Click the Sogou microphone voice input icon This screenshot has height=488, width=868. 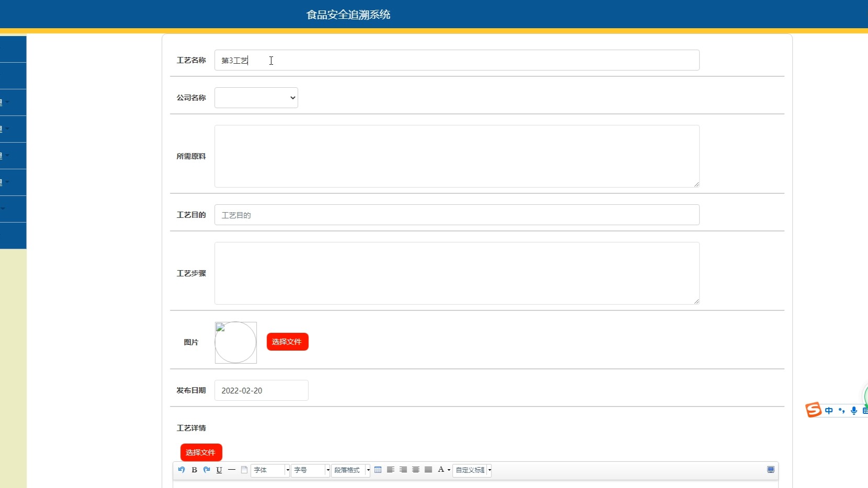pyautogui.click(x=854, y=411)
